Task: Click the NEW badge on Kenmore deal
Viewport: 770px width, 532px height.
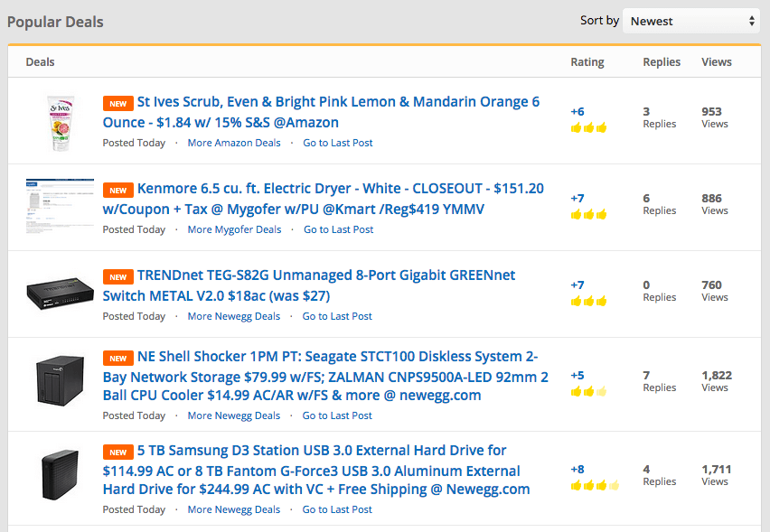Action: (117, 191)
